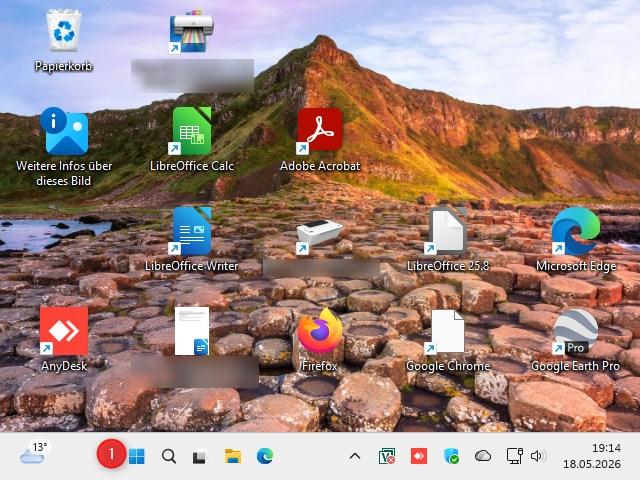The image size is (640, 480).
Task: Select the color printer shortcut icon
Action: [191, 32]
